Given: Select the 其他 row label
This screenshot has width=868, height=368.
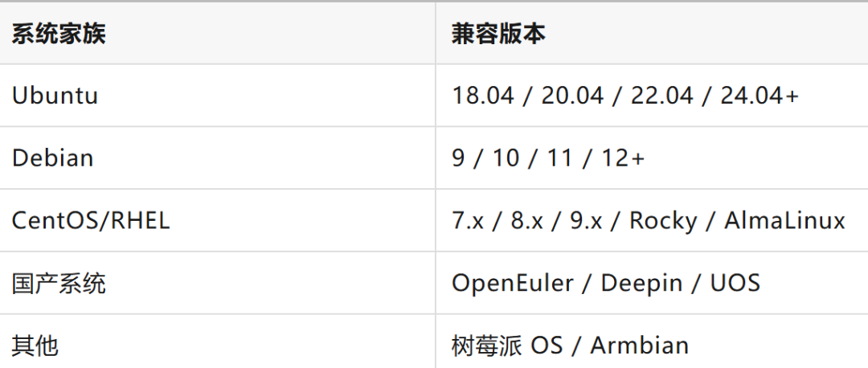Looking at the screenshot, I should coord(35,346).
